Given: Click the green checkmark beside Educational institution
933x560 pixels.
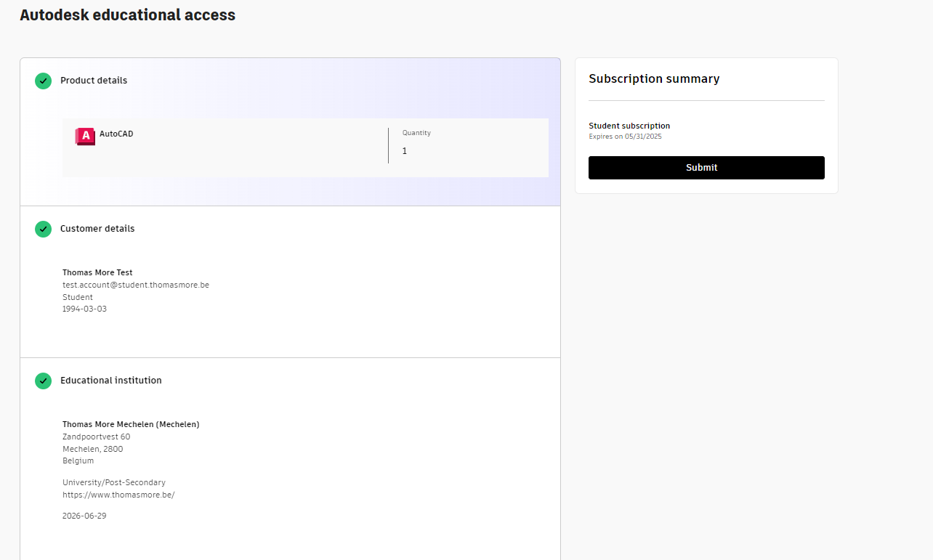Looking at the screenshot, I should [43, 381].
